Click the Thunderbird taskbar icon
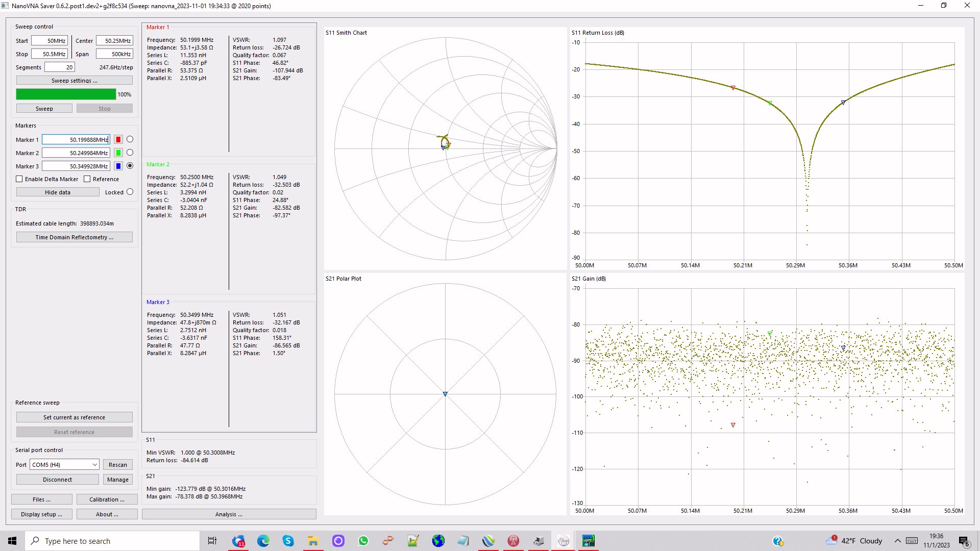 (x=238, y=541)
